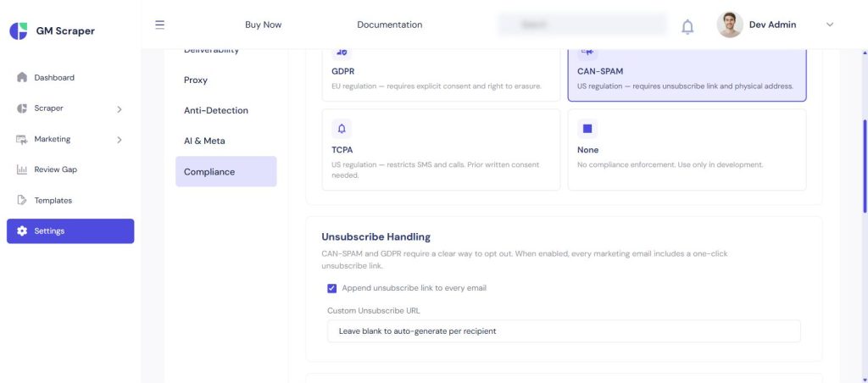This screenshot has height=383, width=868.
Task: Select the TCPA compliance card
Action: (x=441, y=149)
